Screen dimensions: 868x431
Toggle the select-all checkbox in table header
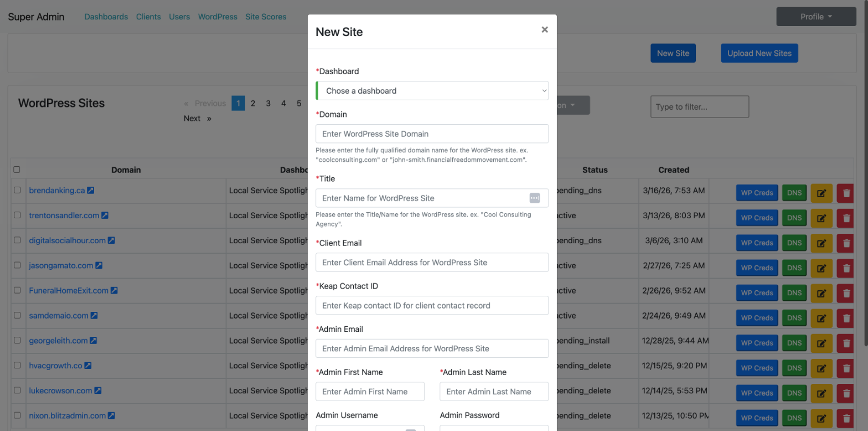[x=17, y=170]
